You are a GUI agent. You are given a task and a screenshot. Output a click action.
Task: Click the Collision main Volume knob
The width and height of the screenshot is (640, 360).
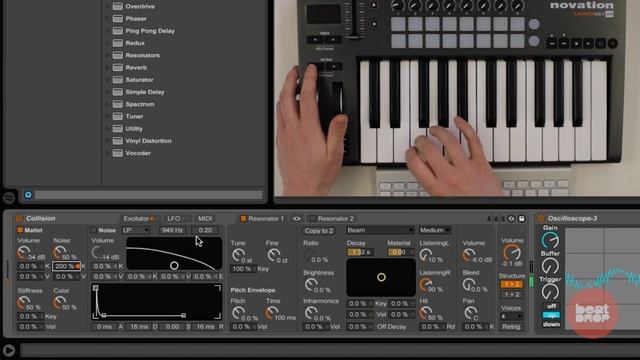tap(511, 253)
